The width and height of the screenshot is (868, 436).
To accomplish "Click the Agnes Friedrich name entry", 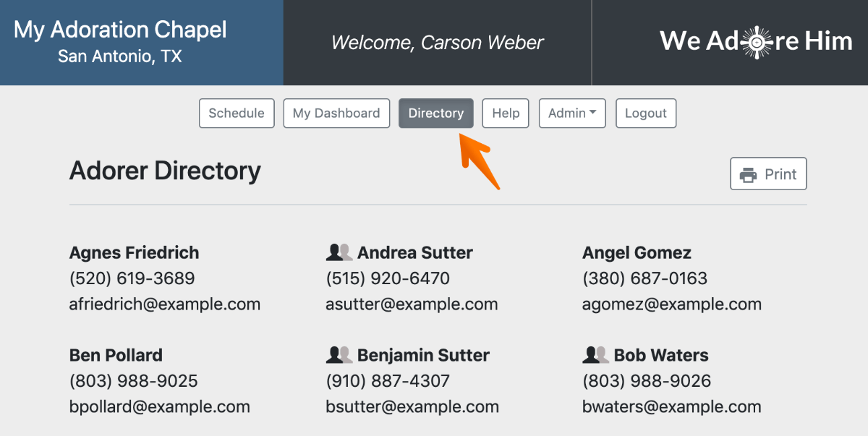I will 134,252.
